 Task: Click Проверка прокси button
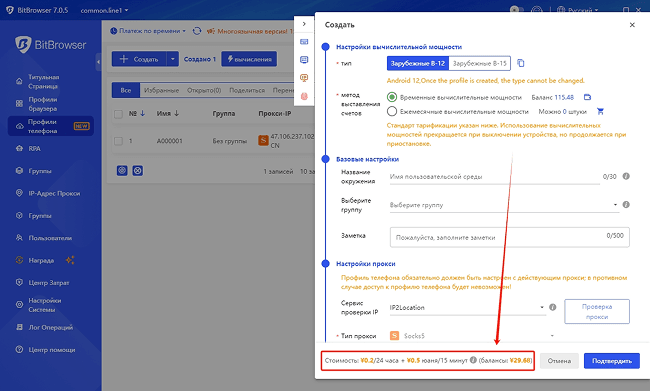click(x=597, y=311)
